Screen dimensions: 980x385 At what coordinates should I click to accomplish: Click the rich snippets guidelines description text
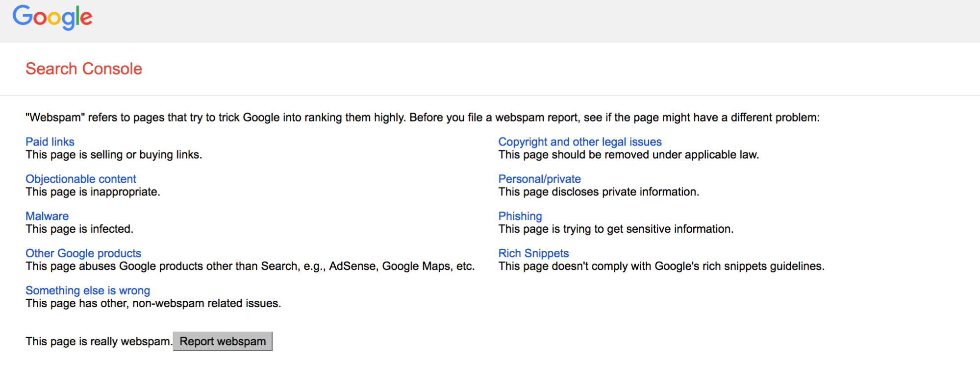tap(661, 266)
